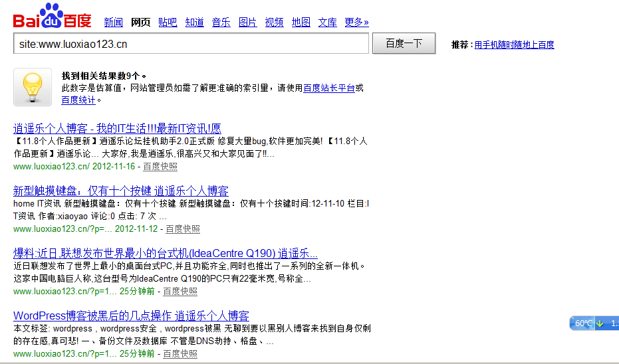Viewport: 619px width, 364px height.
Task: Open the 贴吧 tab
Action: (x=168, y=23)
